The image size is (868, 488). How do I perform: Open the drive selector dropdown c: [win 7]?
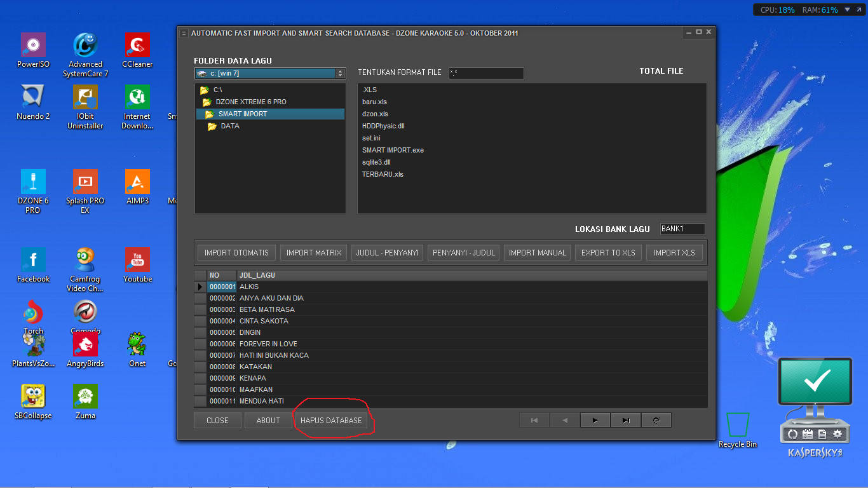tap(270, 74)
